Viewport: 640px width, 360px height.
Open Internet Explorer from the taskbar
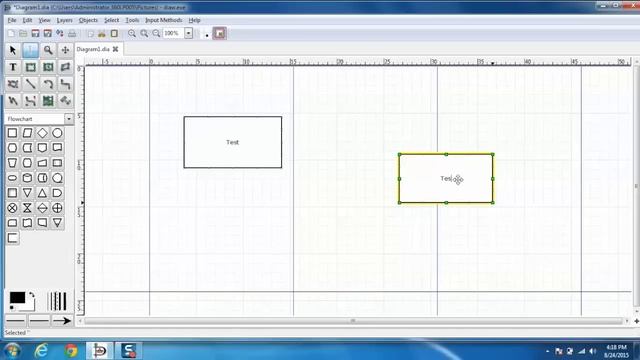tap(41, 351)
